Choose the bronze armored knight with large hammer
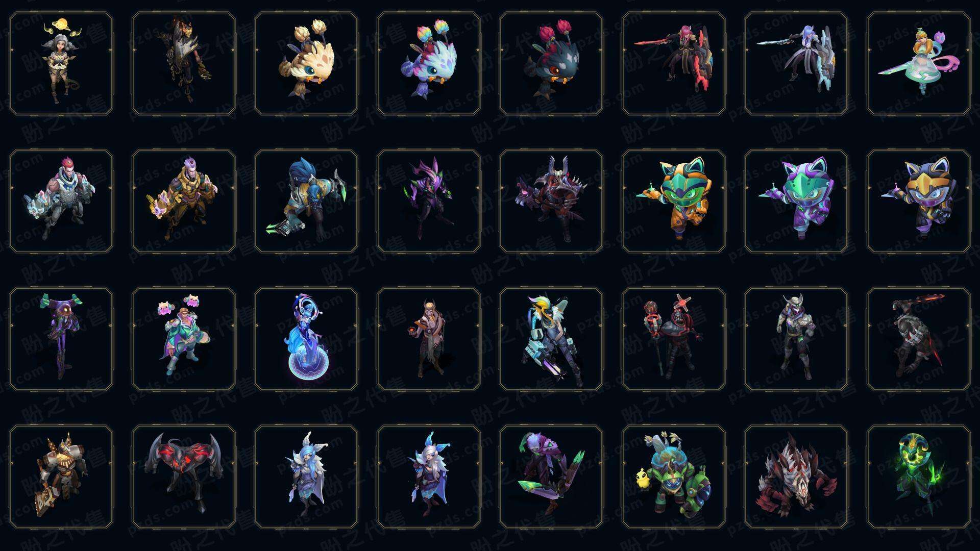 coord(61,477)
